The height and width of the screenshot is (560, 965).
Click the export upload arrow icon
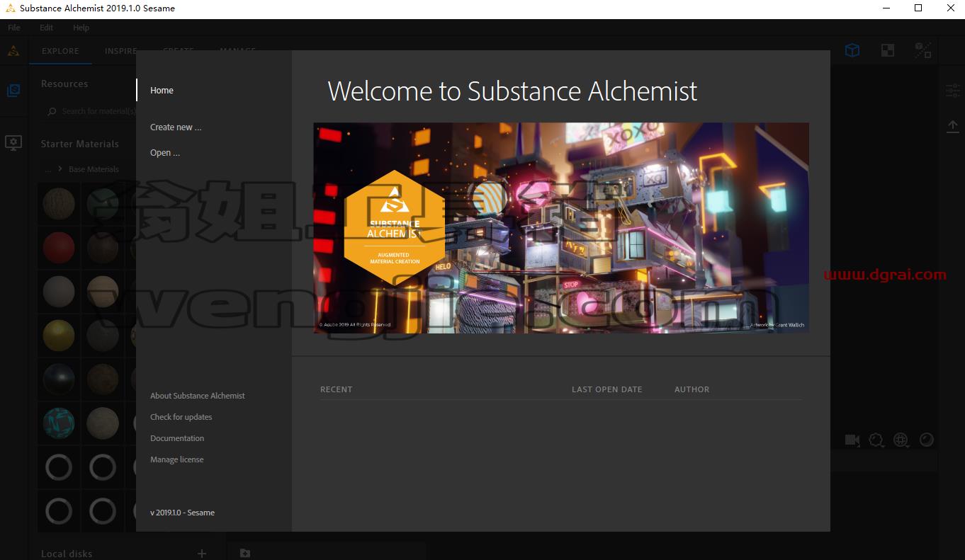(x=952, y=126)
